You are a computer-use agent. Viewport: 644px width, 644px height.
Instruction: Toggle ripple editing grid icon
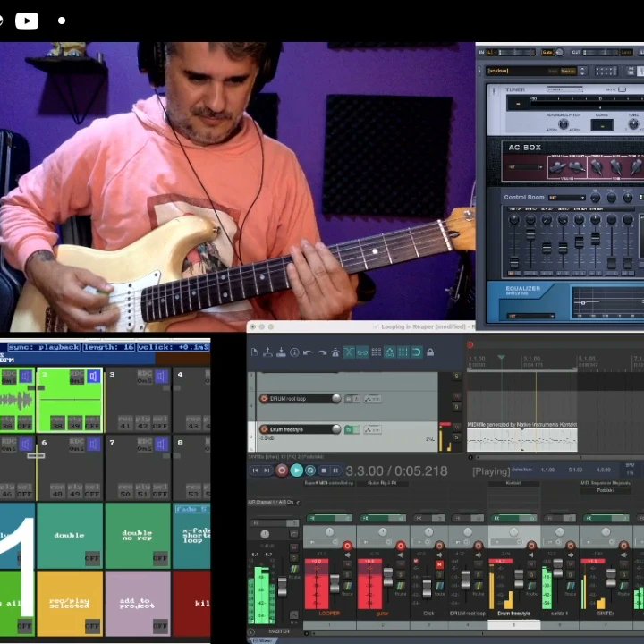376,352
